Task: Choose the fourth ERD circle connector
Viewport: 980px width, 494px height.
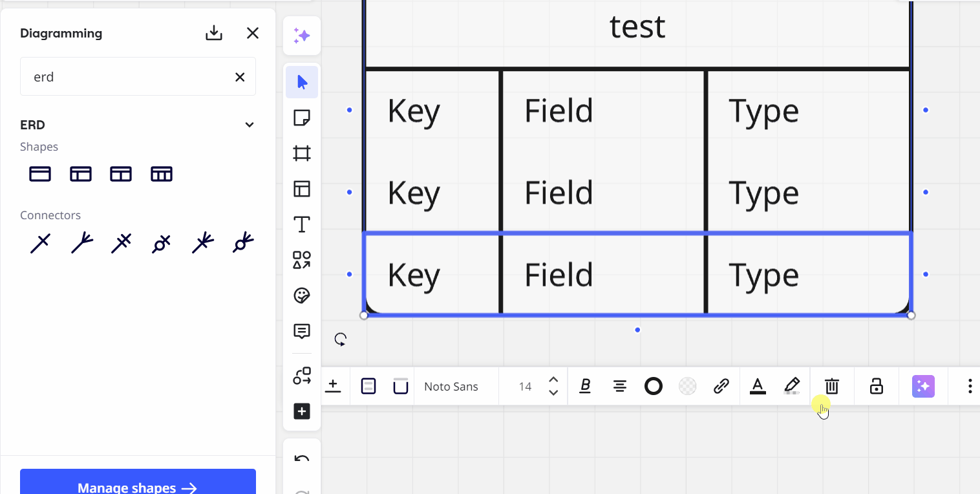Action: click(162, 244)
